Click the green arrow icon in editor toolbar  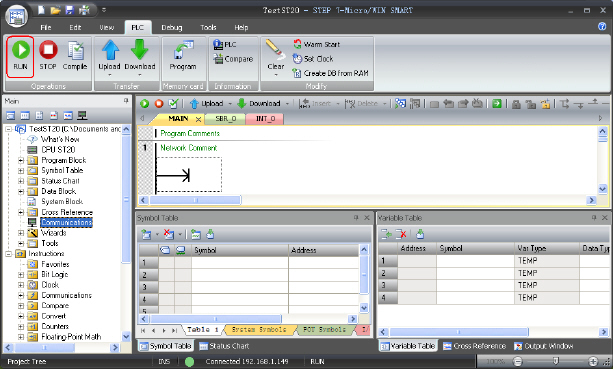[497, 104]
